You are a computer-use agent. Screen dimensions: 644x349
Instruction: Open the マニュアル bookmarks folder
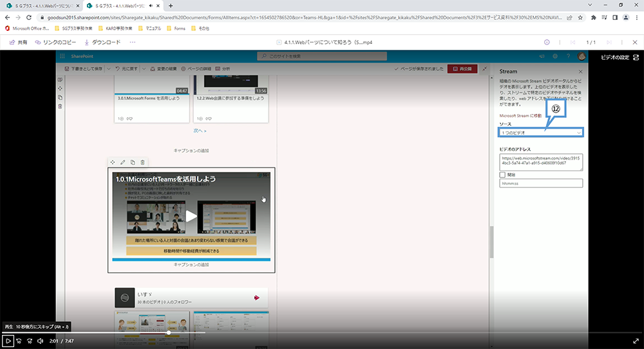(149, 28)
